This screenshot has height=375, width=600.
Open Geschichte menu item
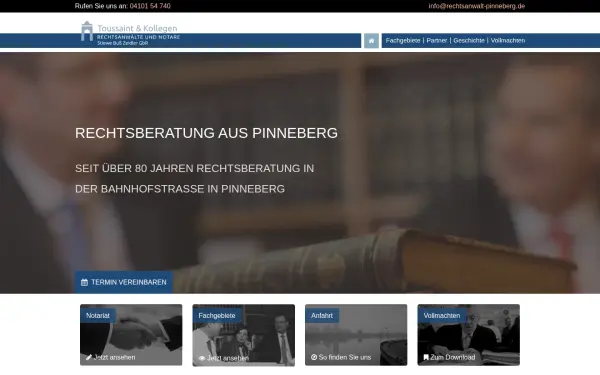point(469,41)
